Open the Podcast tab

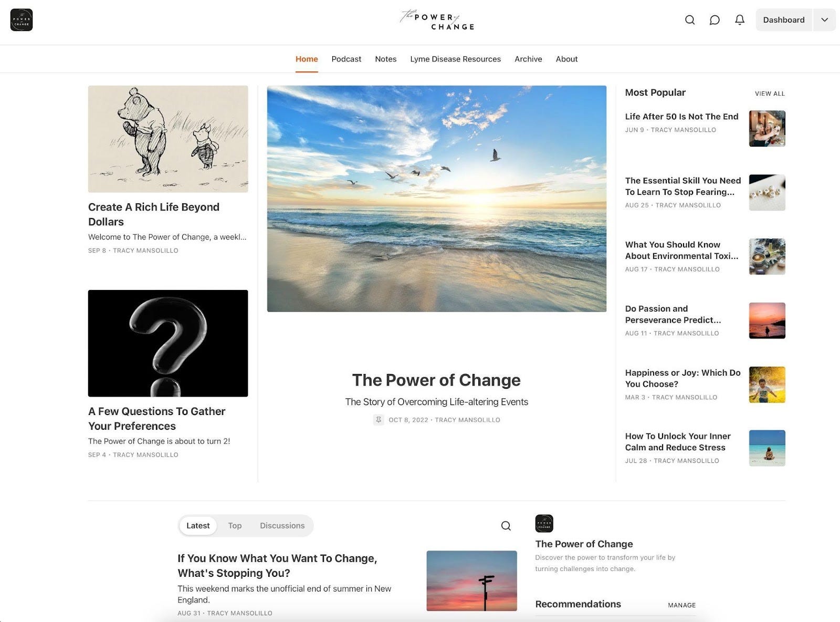346,59
